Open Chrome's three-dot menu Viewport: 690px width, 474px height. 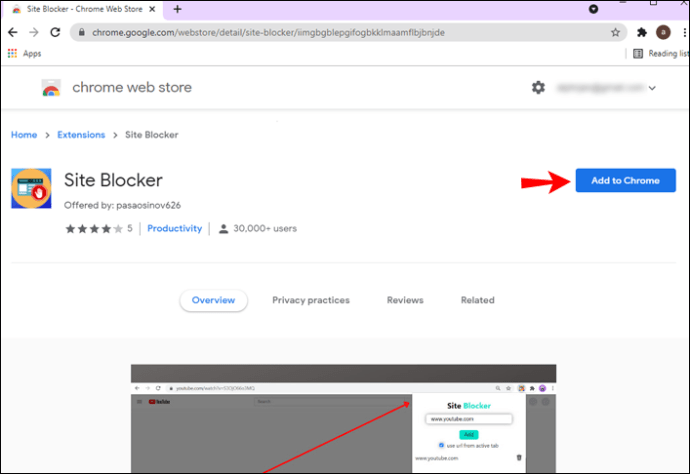[684, 32]
